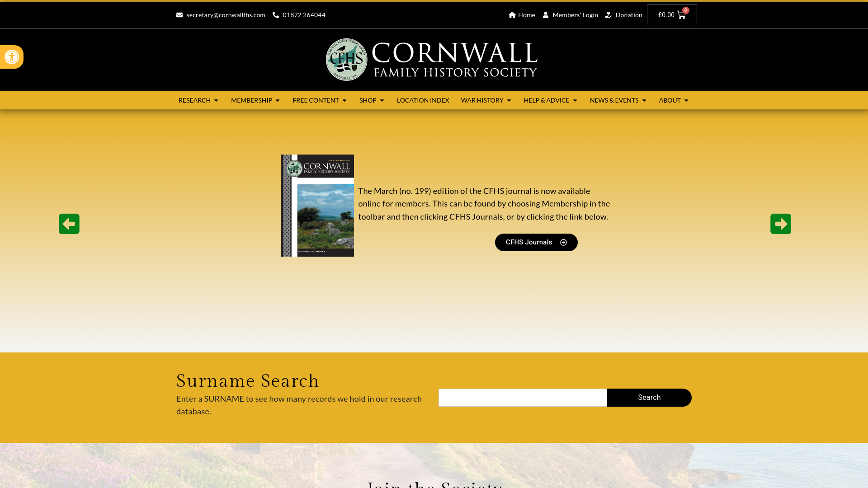The height and width of the screenshot is (488, 868).
Task: Click the Search button
Action: [x=649, y=398]
